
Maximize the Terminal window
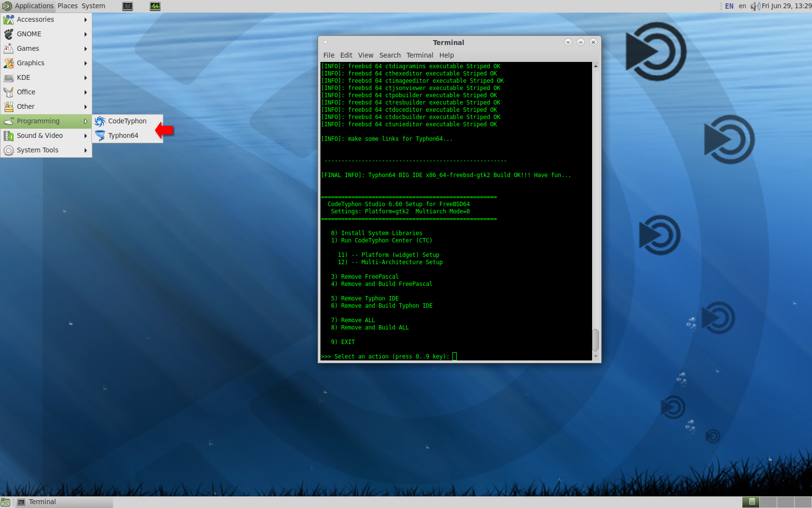580,42
